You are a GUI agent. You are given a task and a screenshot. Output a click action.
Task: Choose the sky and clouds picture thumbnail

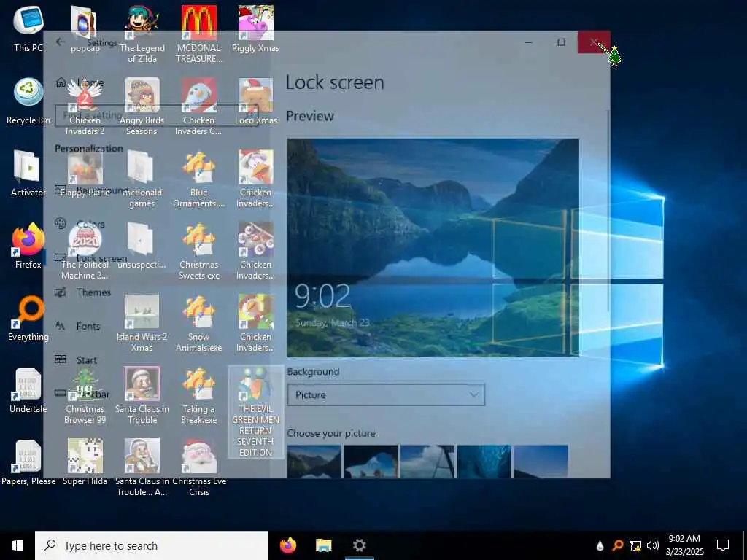(x=427, y=462)
